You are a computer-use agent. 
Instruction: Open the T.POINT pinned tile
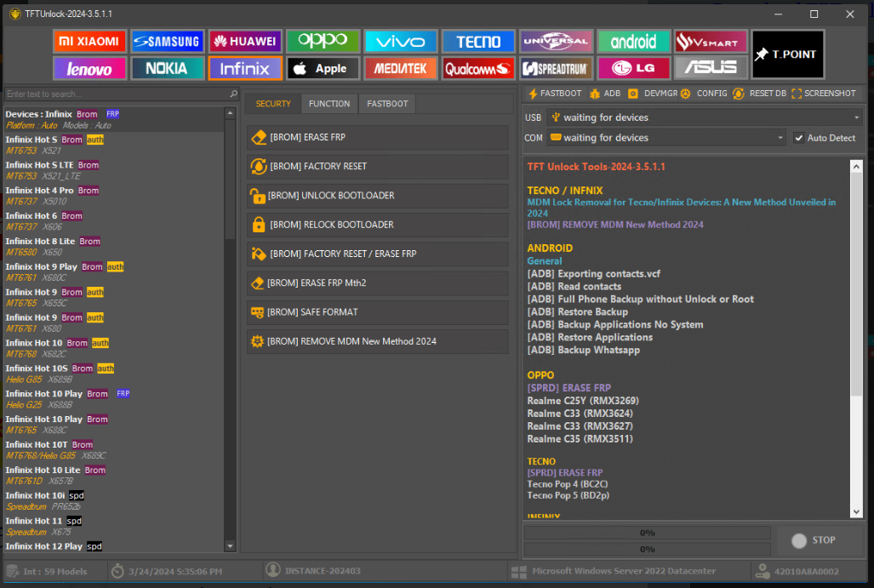pos(787,54)
